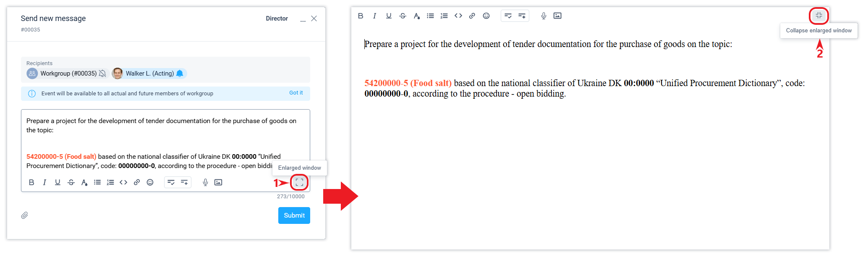Screen dimensions: 868x260
Task: Click code block icon in small message dialog
Action: 123,182
